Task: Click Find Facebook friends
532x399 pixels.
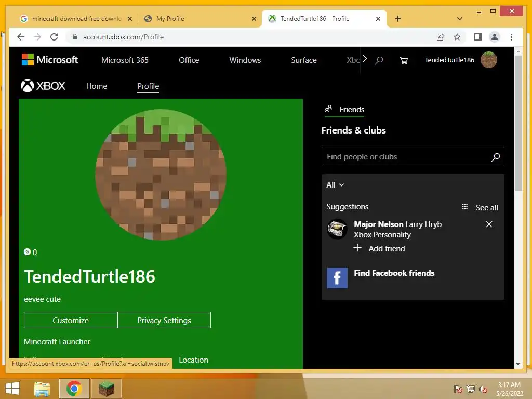Action: coord(394,273)
